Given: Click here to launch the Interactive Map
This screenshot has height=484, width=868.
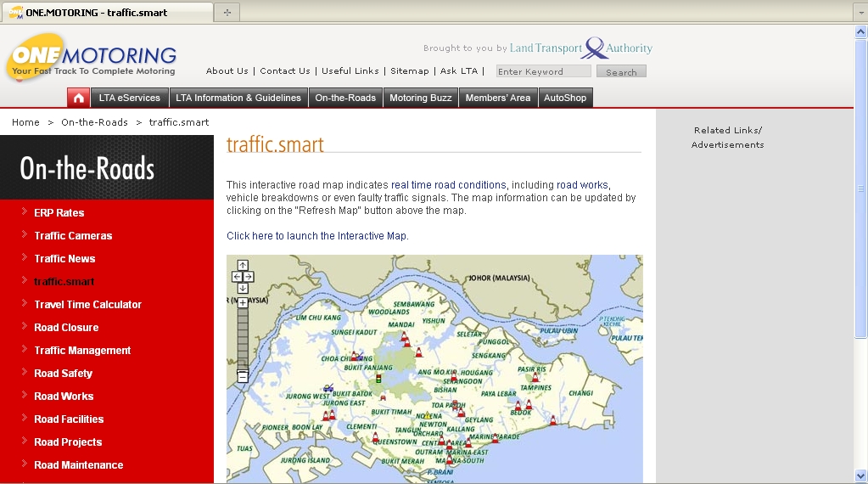Looking at the screenshot, I should tap(317, 236).
